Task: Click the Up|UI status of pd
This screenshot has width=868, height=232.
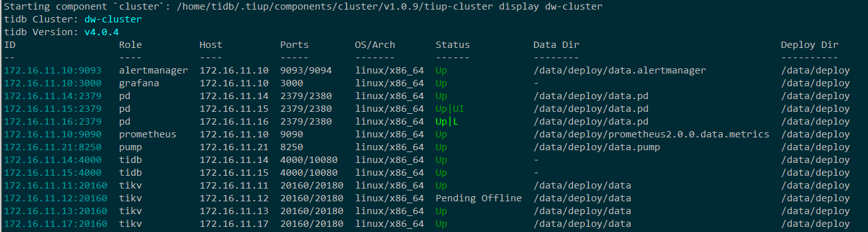Action: 450,109
